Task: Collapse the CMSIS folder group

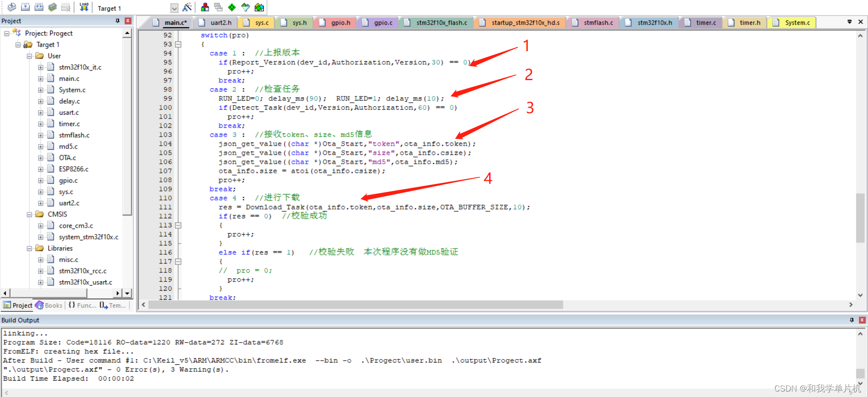Action: pos(29,215)
